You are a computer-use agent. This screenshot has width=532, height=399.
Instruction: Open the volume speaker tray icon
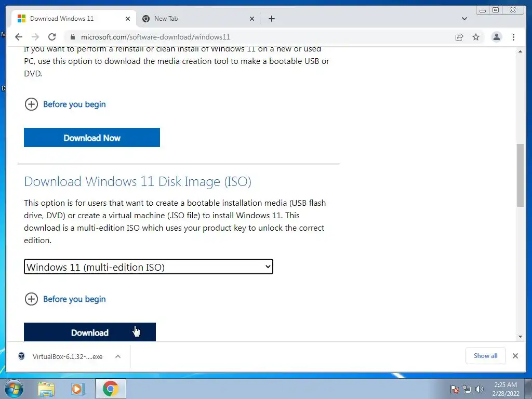pos(480,389)
